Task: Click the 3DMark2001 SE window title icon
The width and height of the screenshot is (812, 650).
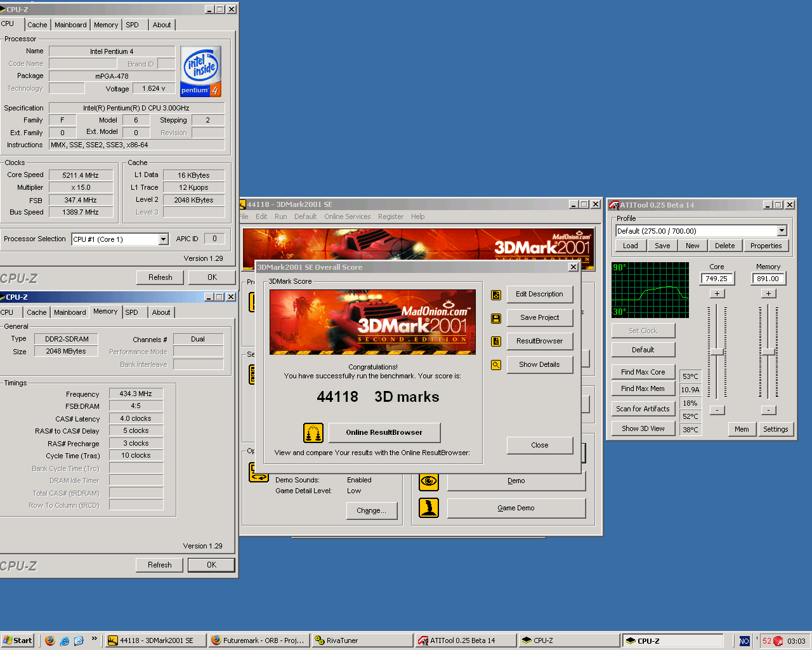Action: (242, 204)
